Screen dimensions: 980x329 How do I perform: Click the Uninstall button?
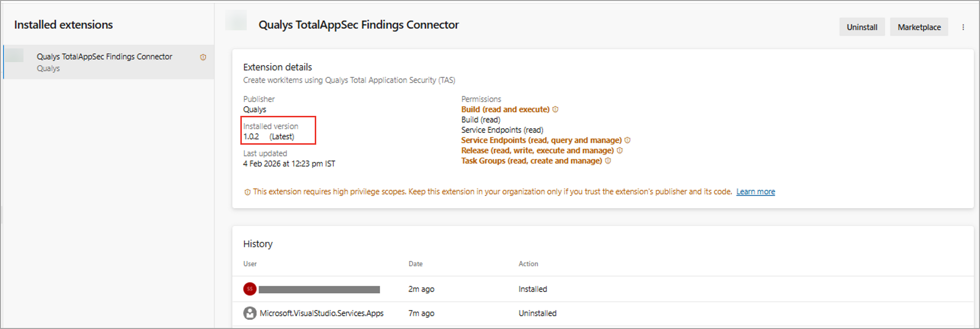coord(862,27)
